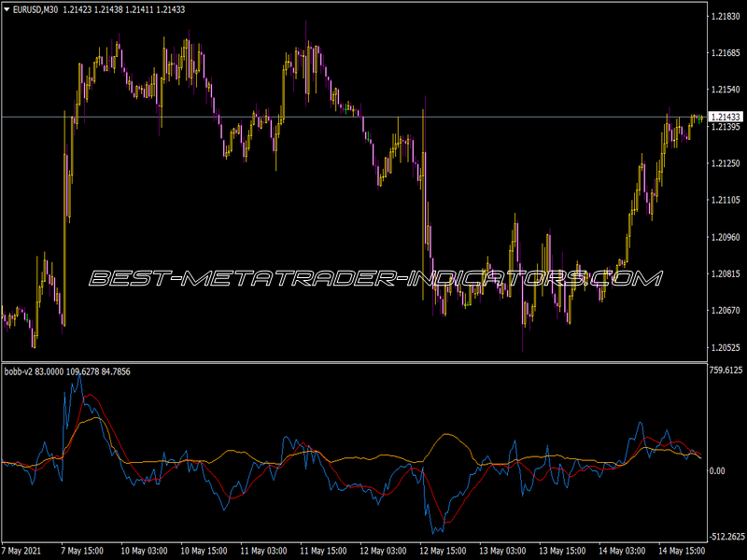Click the 1.21685 price axis label
This screenshot has width=747, height=560.
coord(726,53)
